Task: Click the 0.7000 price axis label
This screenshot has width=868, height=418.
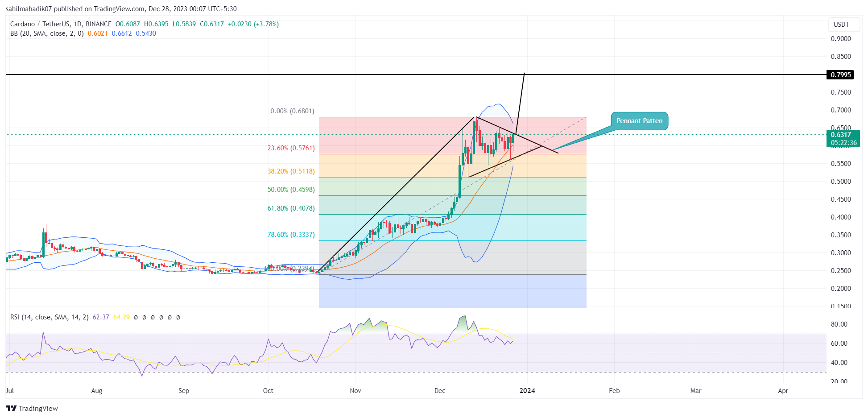Action: pyautogui.click(x=841, y=110)
